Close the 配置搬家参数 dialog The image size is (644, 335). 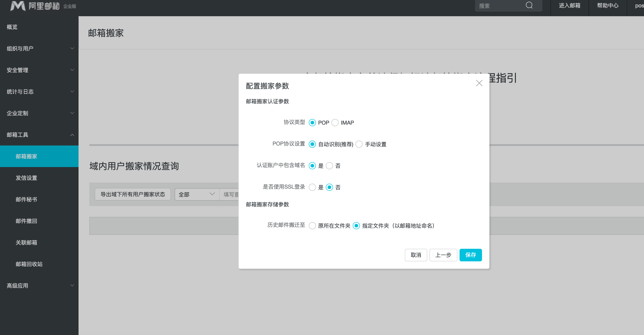(x=479, y=83)
